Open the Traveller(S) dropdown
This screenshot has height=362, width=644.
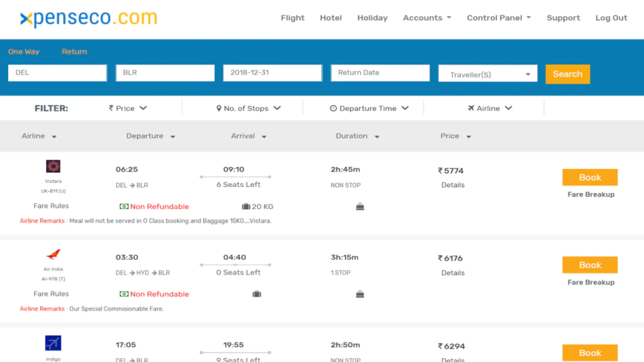[488, 74]
